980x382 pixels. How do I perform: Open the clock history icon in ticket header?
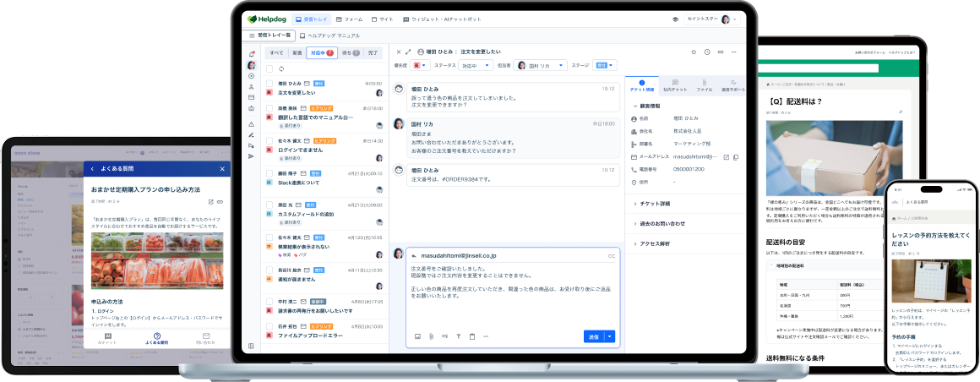tap(707, 52)
